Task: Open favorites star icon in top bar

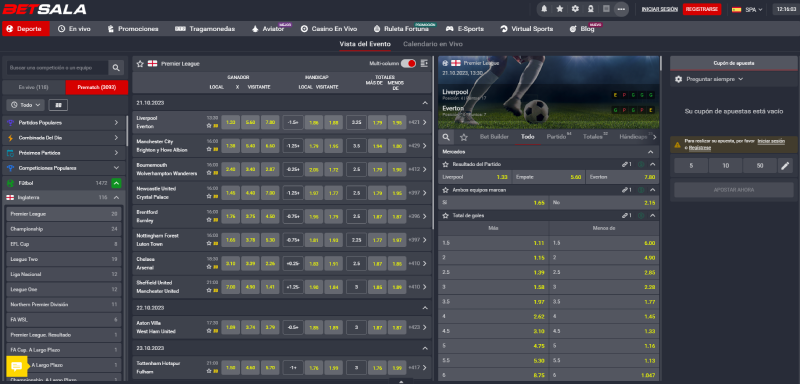Action: (559, 9)
